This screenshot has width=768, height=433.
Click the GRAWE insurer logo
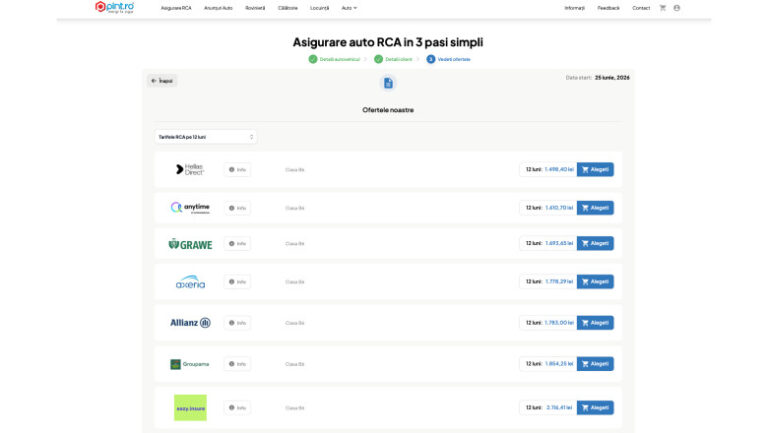click(x=190, y=244)
